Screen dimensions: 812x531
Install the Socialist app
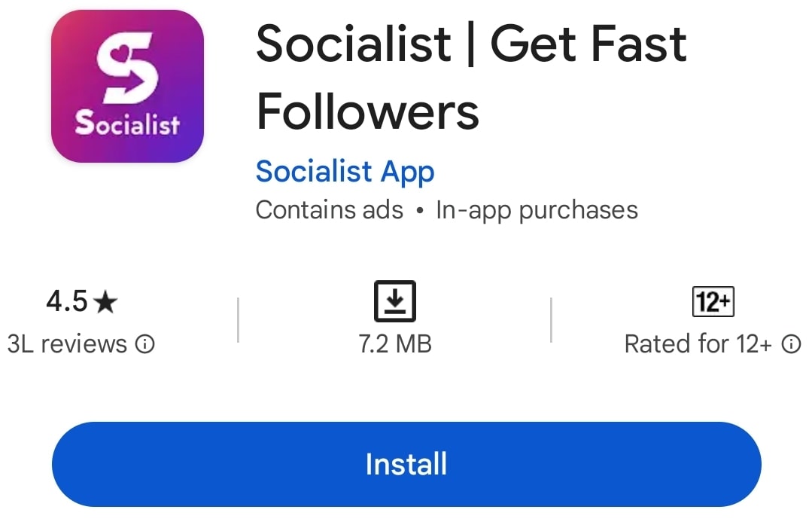tap(406, 464)
